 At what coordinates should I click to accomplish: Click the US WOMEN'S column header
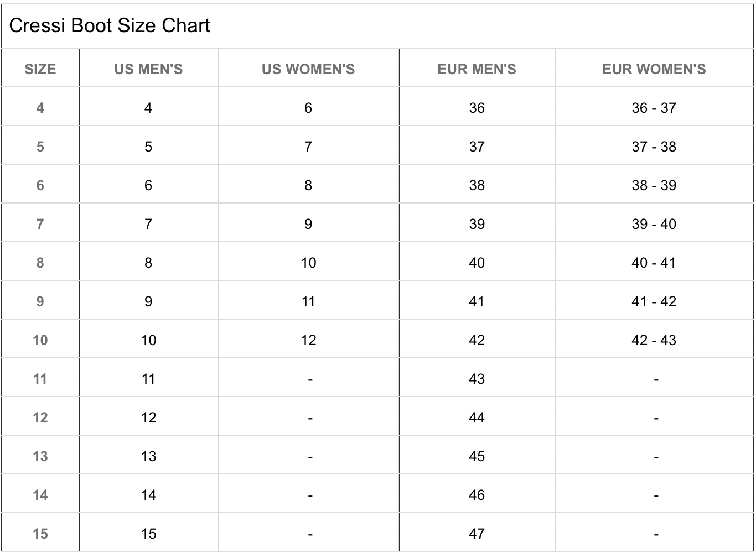click(308, 69)
